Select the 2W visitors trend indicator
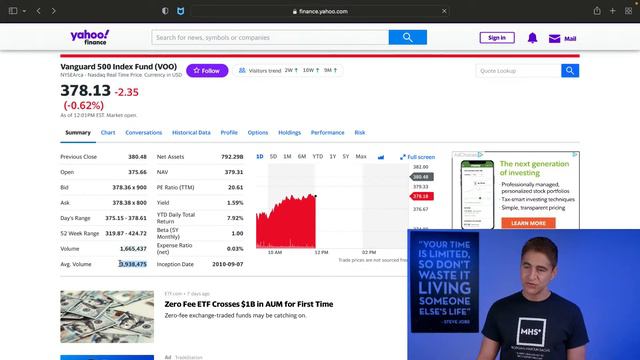Image resolution: width=640 pixels, height=360 pixels. tap(291, 70)
